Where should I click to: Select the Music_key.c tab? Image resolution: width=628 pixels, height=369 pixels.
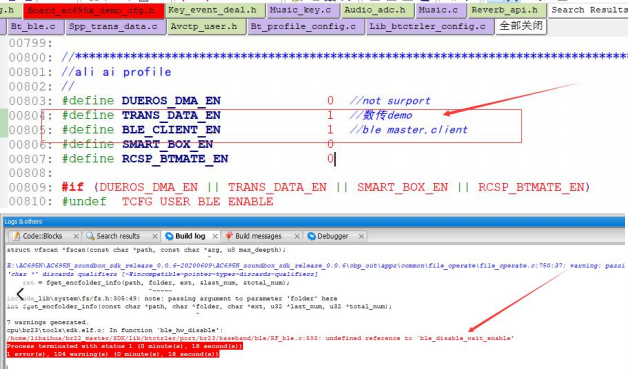pos(303,10)
